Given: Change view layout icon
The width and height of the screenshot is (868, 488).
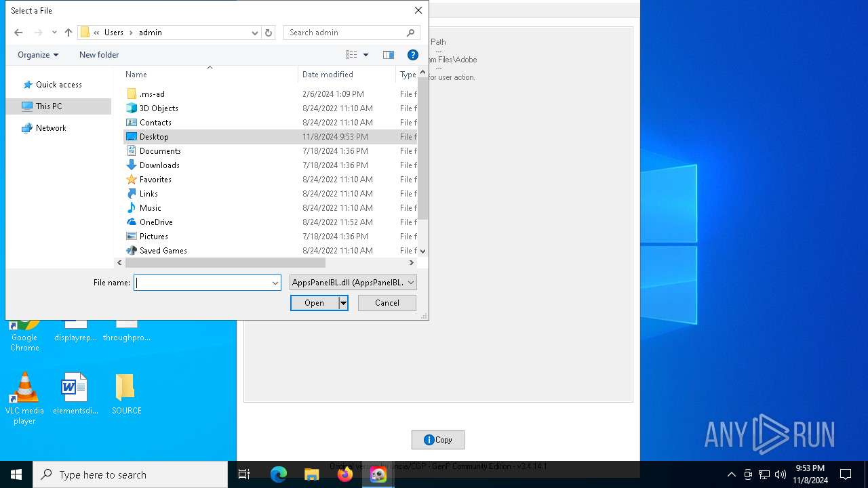Looking at the screenshot, I should coord(351,55).
